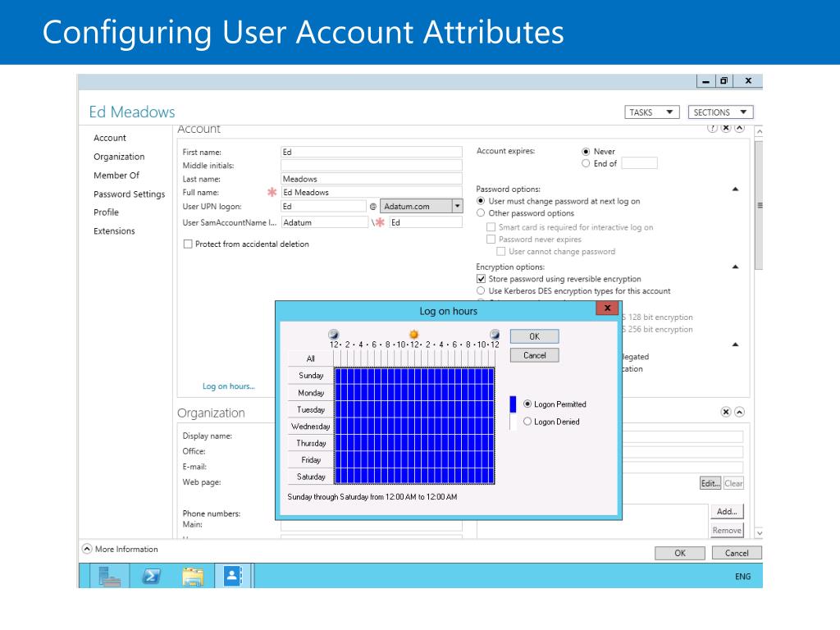Click vertical scrollbar down arrow

[759, 533]
